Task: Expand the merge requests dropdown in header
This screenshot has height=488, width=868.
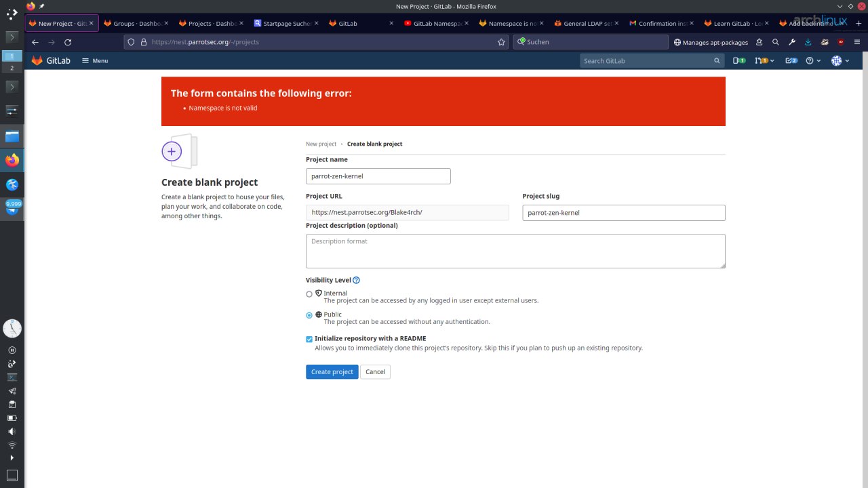Action: 765,61
